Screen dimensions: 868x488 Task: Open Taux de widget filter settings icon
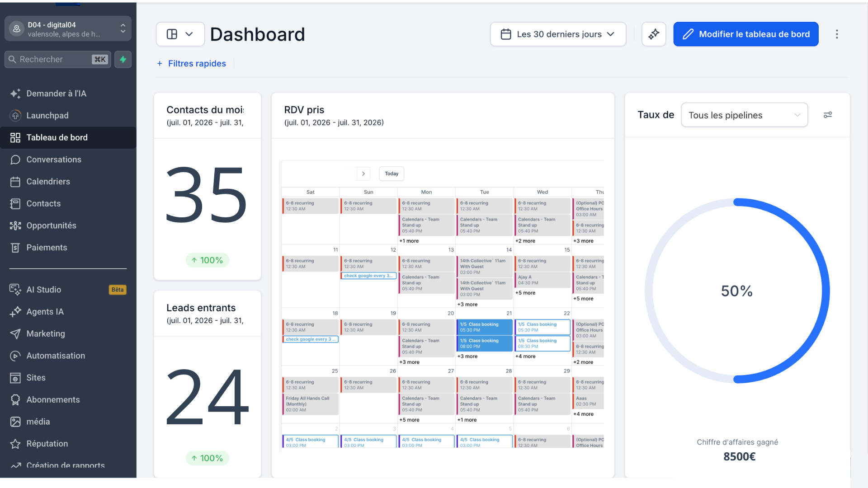[828, 115]
